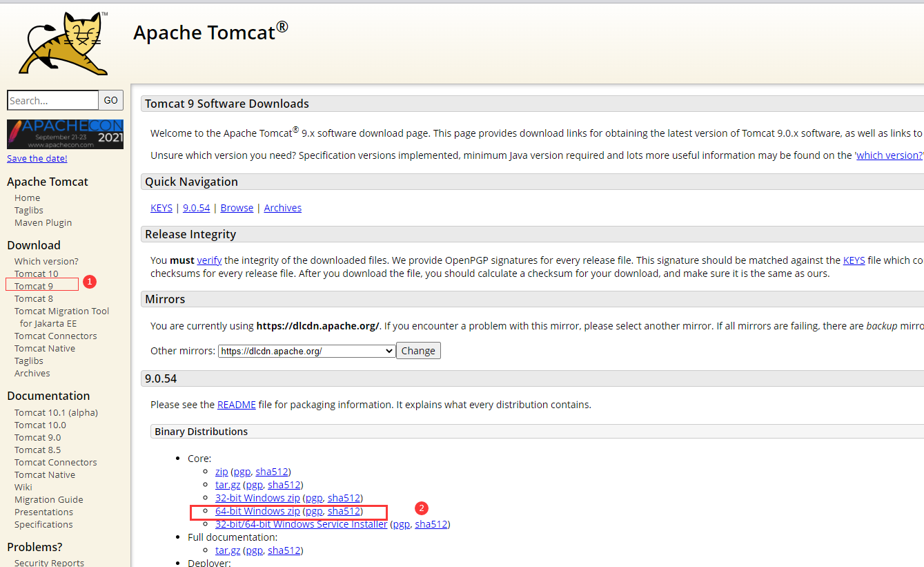The height and width of the screenshot is (567, 924).
Task: Open pgp for Windows Service Installer
Action: coord(401,524)
